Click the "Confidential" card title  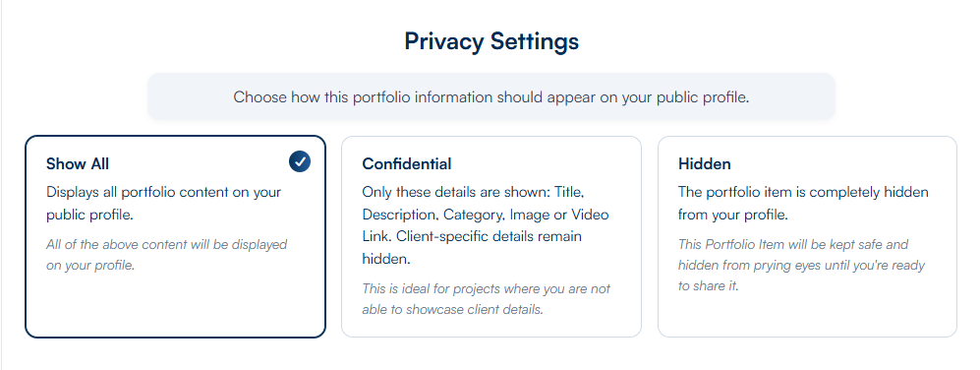(x=407, y=164)
